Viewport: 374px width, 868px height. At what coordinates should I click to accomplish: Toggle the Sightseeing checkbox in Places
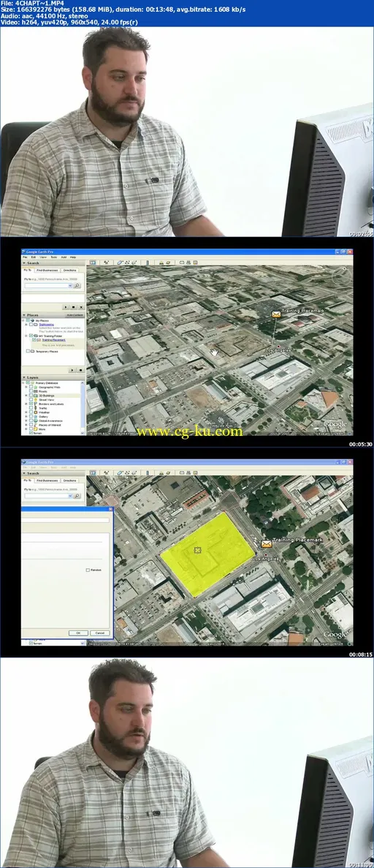point(31,325)
